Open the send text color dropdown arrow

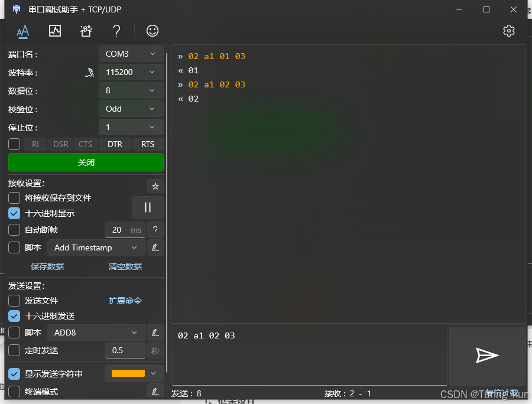click(x=153, y=373)
